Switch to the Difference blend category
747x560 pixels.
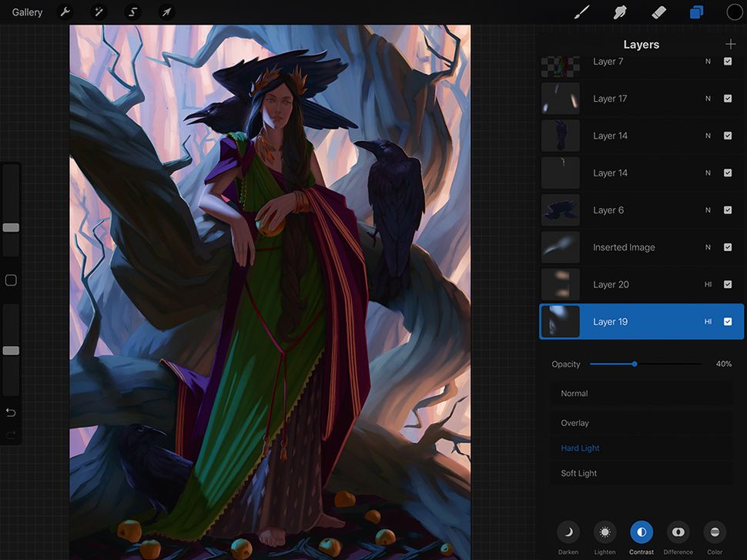click(x=678, y=532)
